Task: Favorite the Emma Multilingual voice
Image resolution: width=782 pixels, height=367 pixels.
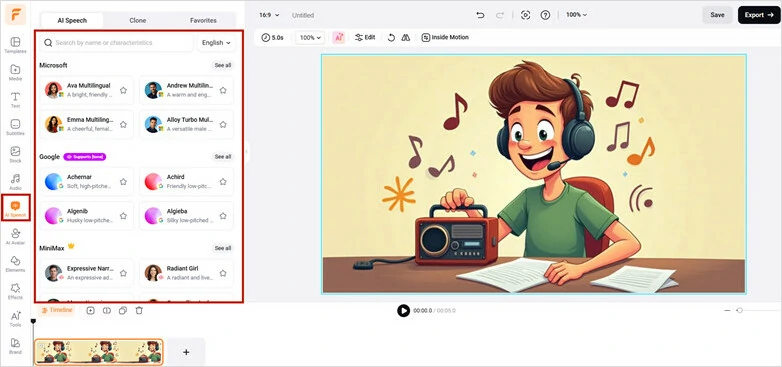Action: tap(123, 124)
